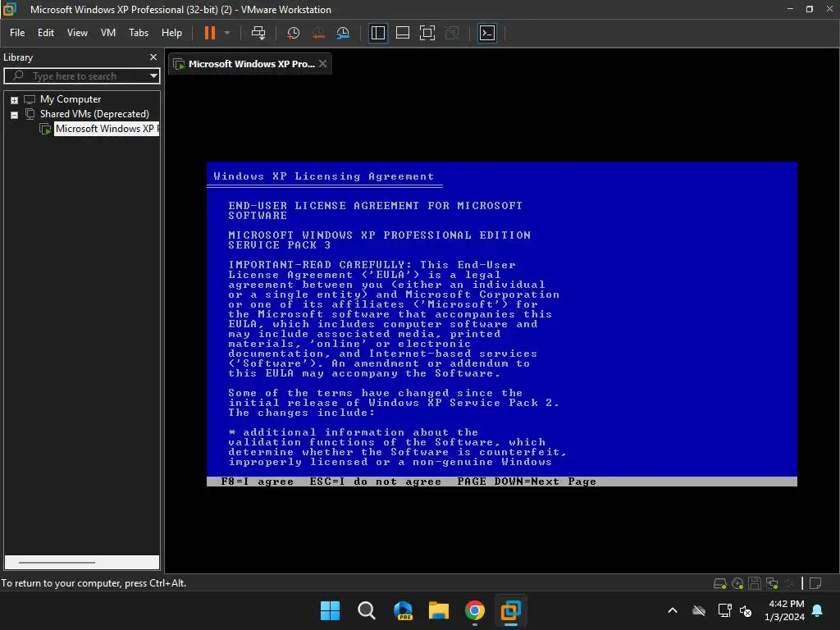This screenshot has height=630, width=840.
Task: Open the power options dropdown arrow
Action: tap(227, 33)
